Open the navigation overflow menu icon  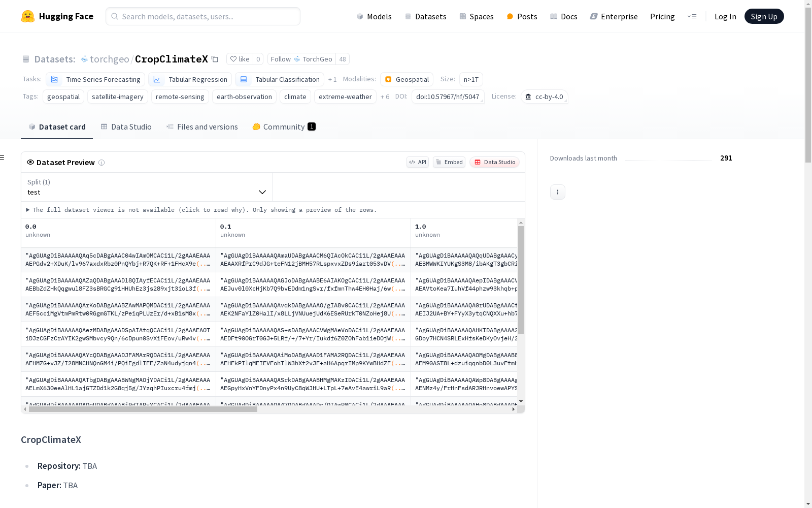pos(692,16)
